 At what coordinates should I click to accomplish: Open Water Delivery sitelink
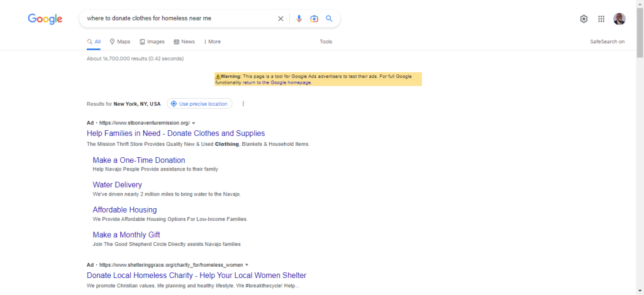click(118, 185)
